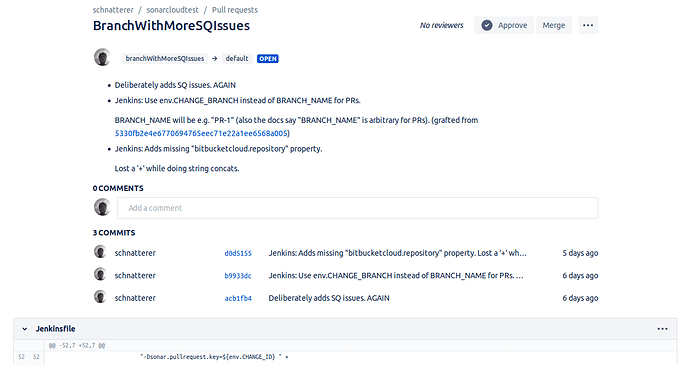Click the branchWithMoreSQIssues source branch tag
The height and width of the screenshot is (365, 690).
tap(165, 59)
